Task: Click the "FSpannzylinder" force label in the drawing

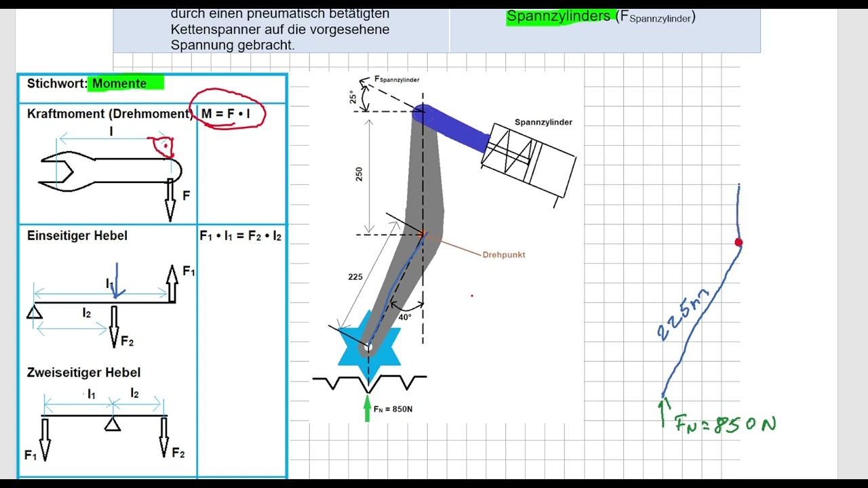Action: [397, 79]
